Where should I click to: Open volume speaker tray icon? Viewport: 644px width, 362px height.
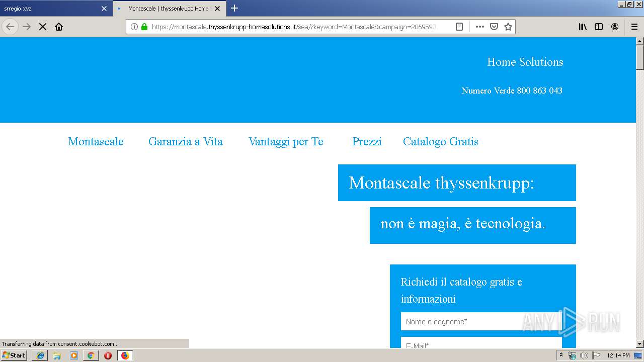[584, 355]
